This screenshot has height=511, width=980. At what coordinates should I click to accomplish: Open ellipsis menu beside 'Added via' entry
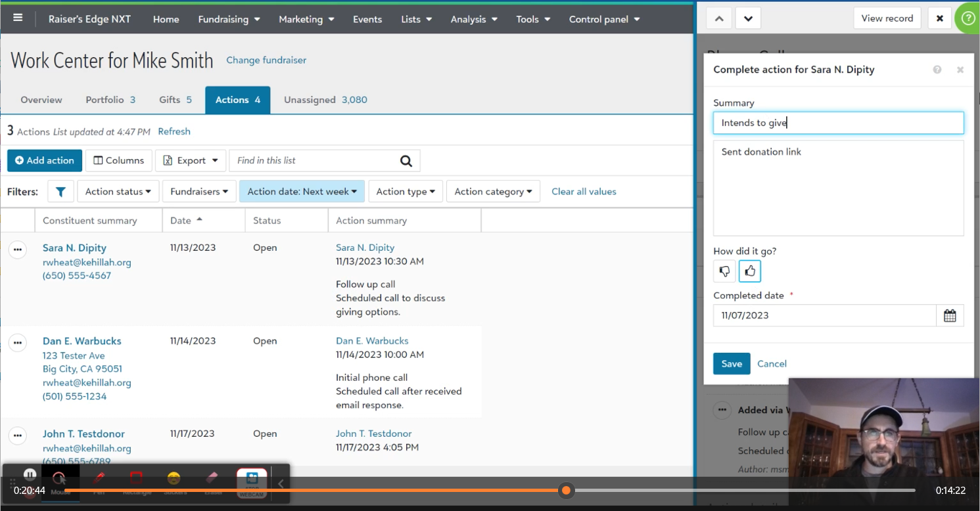click(x=722, y=410)
